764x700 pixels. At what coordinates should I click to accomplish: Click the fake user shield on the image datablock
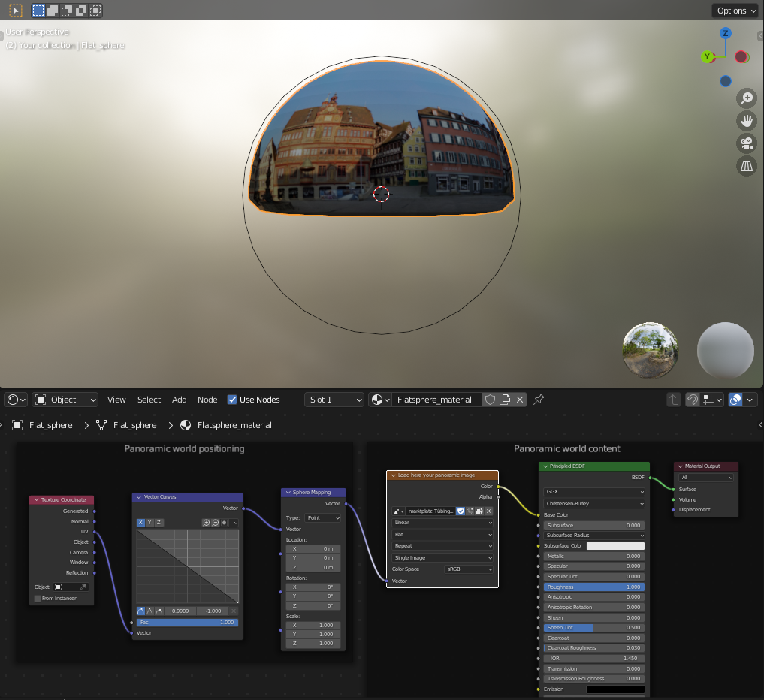(x=461, y=511)
